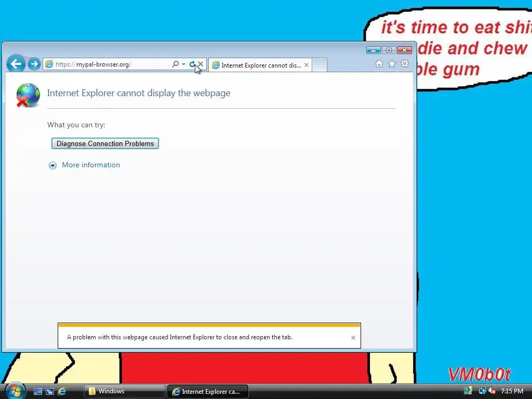Minimize the Internet Explorer window
This screenshot has width=532, height=399.
373,50
